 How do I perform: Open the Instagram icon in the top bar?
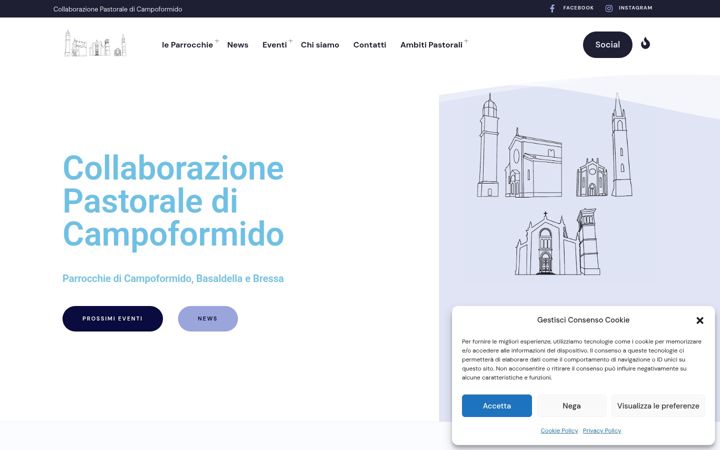[x=608, y=8]
